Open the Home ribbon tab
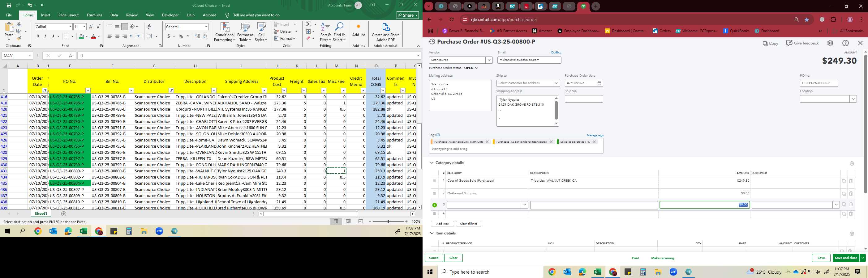This screenshot has width=868, height=278. [x=28, y=15]
